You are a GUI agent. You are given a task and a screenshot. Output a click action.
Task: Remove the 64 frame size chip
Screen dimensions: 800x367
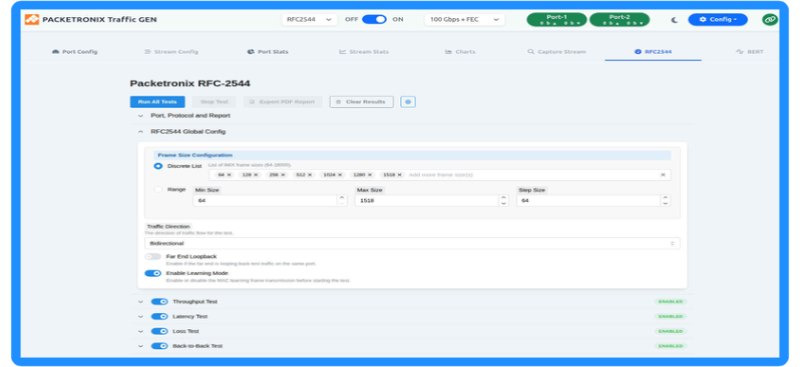[x=229, y=175]
